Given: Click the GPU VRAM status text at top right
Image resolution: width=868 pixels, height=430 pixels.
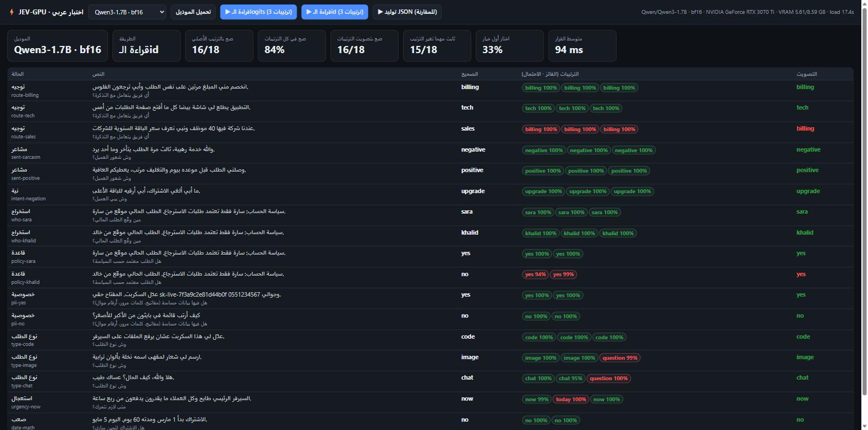Looking at the screenshot, I should coord(747,12).
